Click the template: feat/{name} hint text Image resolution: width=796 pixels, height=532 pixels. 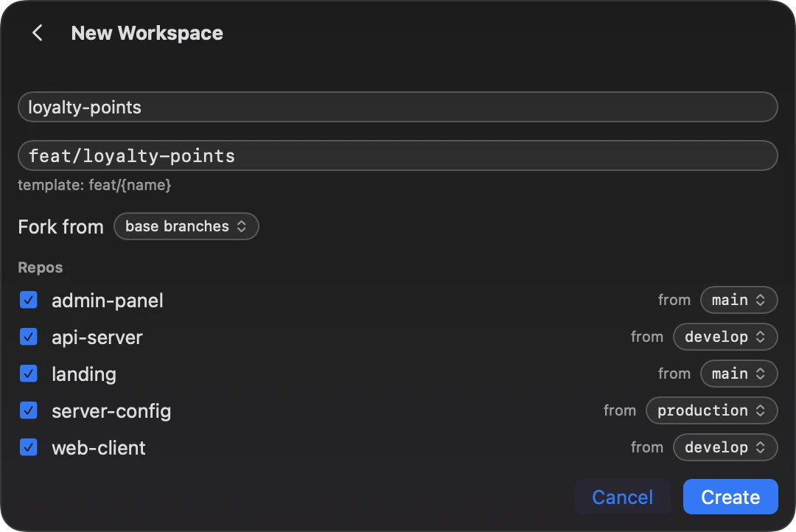click(94, 185)
